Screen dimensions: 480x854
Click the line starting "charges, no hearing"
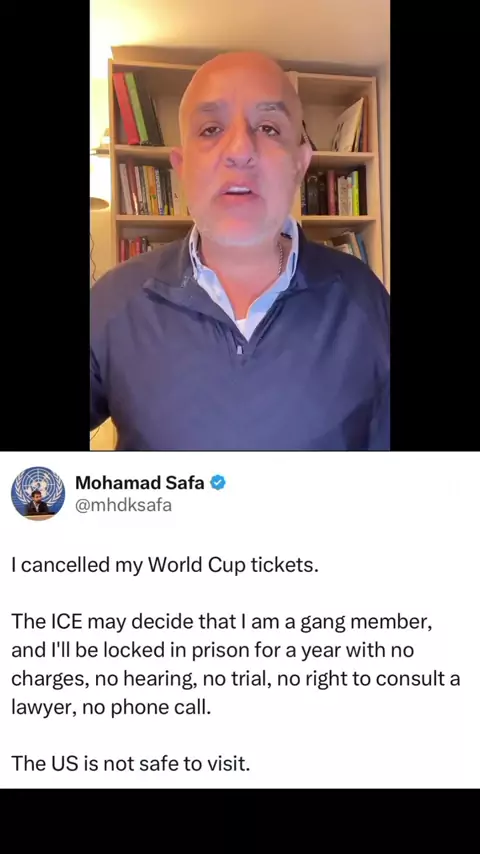click(235, 679)
